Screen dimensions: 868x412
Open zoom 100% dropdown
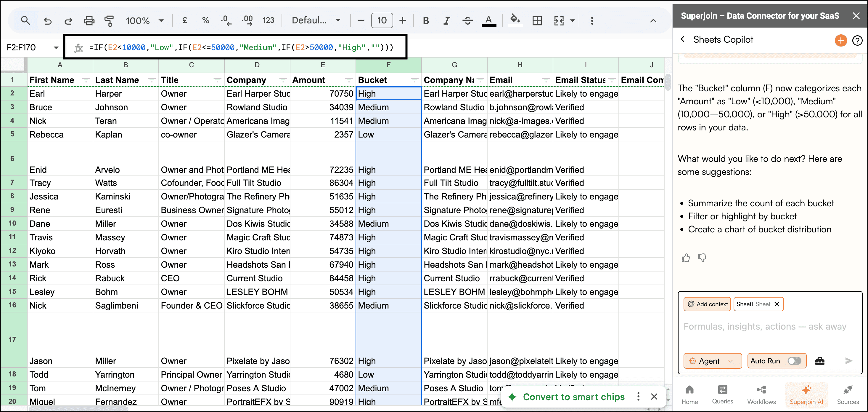144,21
